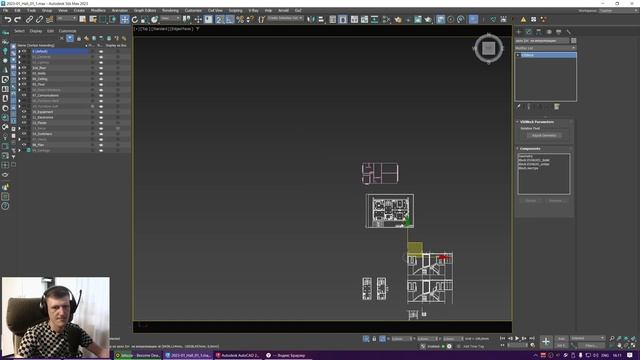Image resolution: width=640 pixels, height=360 pixels.
Task: Activate the Select and Move tool
Action: [x=124, y=19]
